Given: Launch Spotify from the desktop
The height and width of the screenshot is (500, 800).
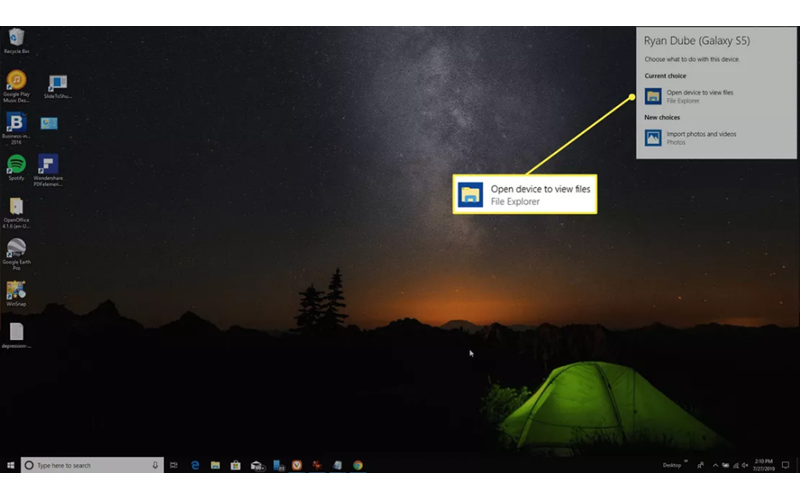Looking at the screenshot, I should [16, 164].
